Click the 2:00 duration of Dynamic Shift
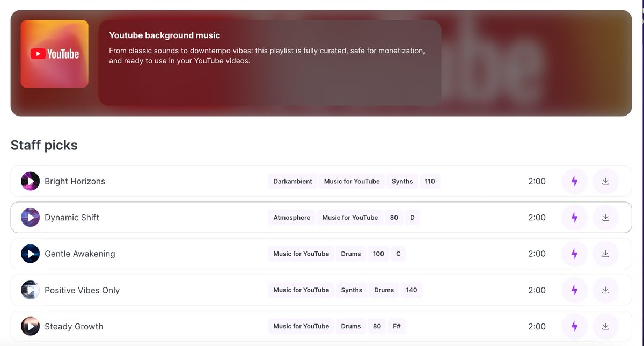The height and width of the screenshot is (346, 644). (x=537, y=218)
